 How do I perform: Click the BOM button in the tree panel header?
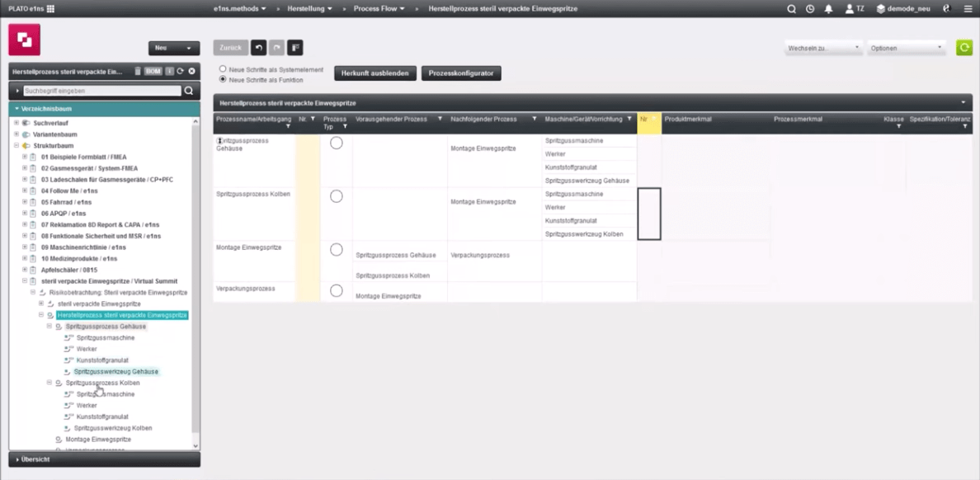click(153, 71)
